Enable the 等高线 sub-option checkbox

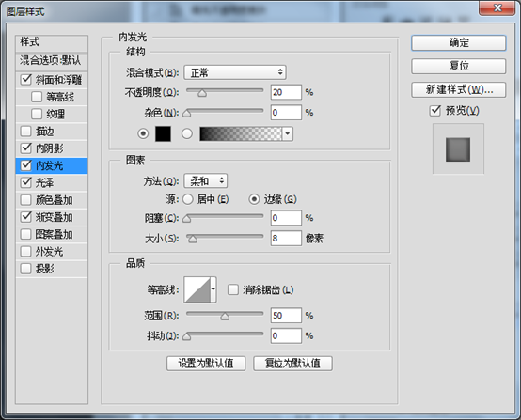click(x=37, y=97)
